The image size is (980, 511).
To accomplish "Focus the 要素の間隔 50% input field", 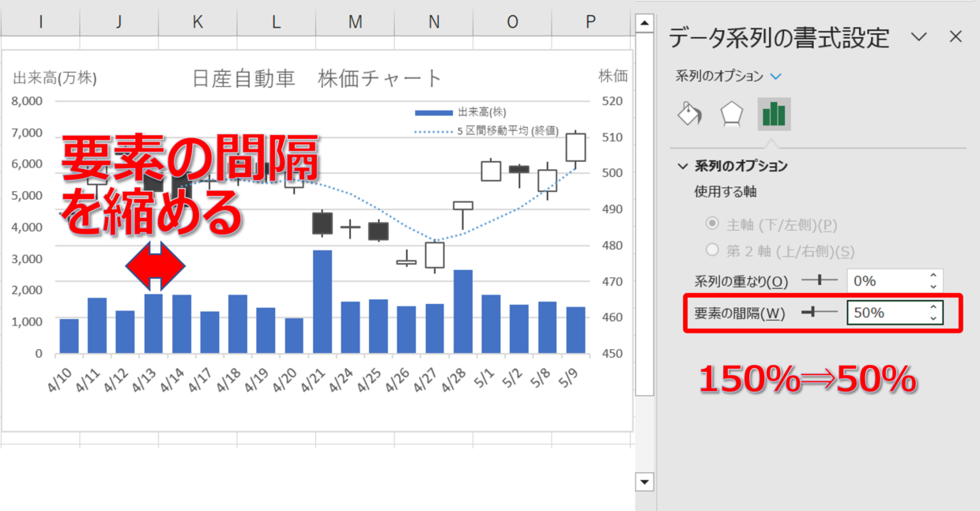I will pyautogui.click(x=885, y=313).
